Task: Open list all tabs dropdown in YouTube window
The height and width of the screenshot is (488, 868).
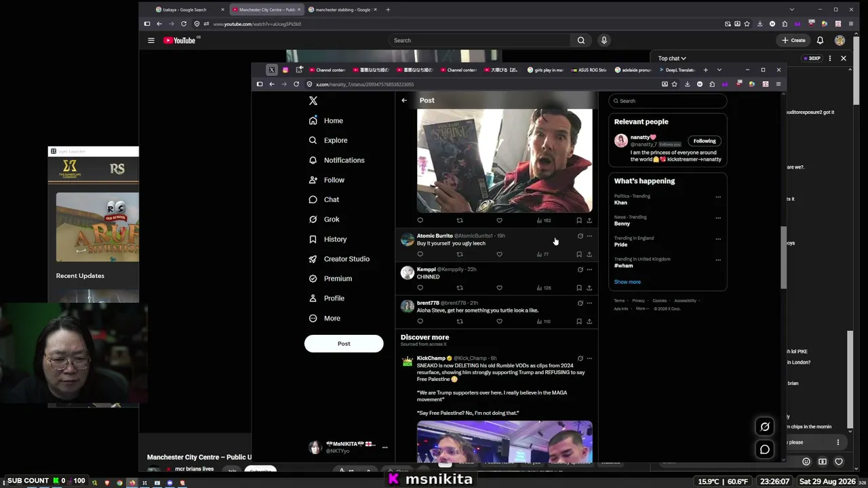Action: [x=792, y=9]
